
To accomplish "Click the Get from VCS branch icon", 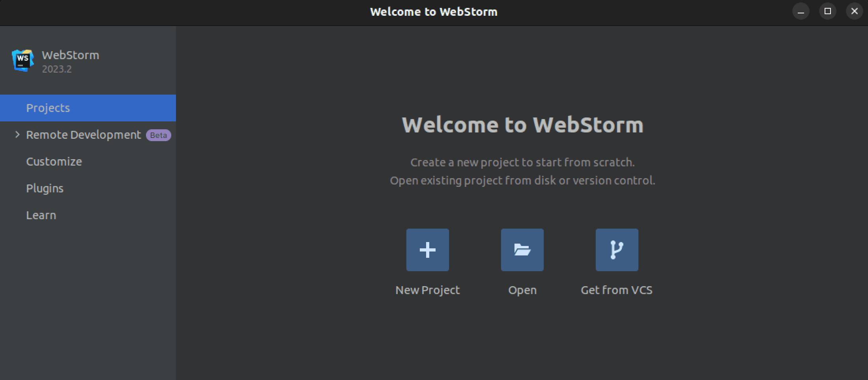I will (x=617, y=250).
